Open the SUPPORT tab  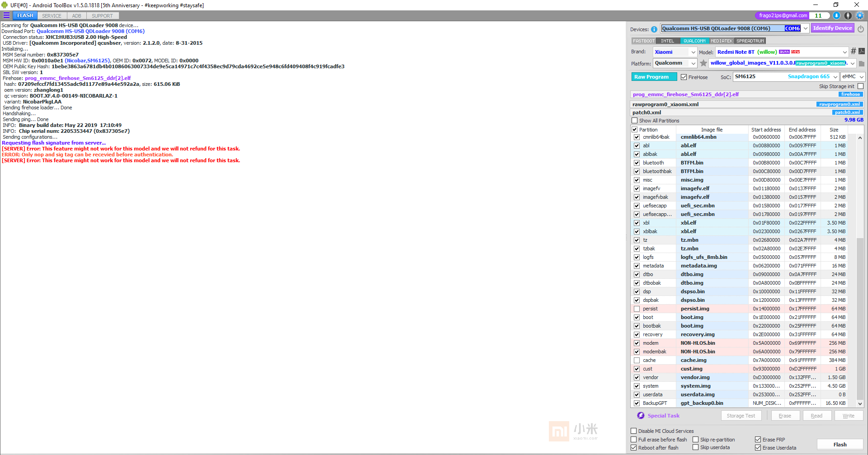point(103,16)
